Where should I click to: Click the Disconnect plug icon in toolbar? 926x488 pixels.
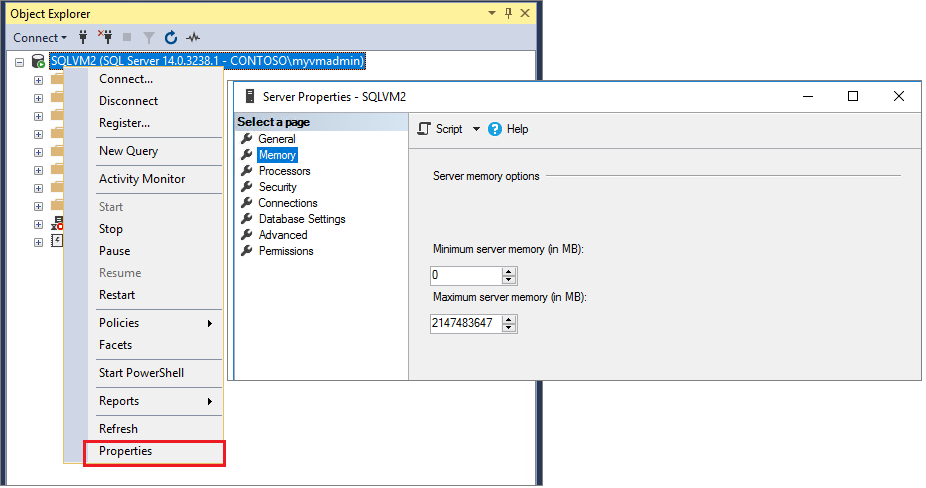[x=105, y=38]
